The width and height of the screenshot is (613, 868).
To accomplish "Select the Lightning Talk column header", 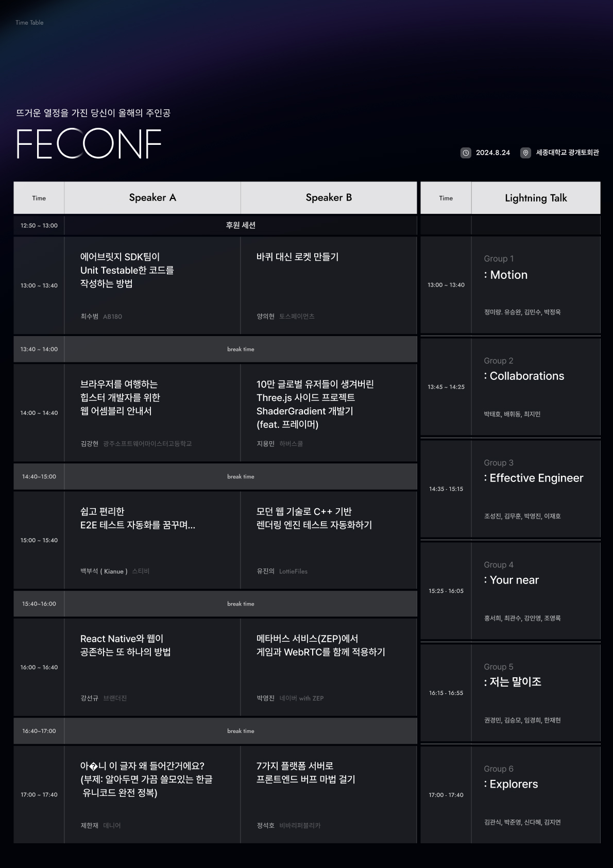I will point(536,198).
